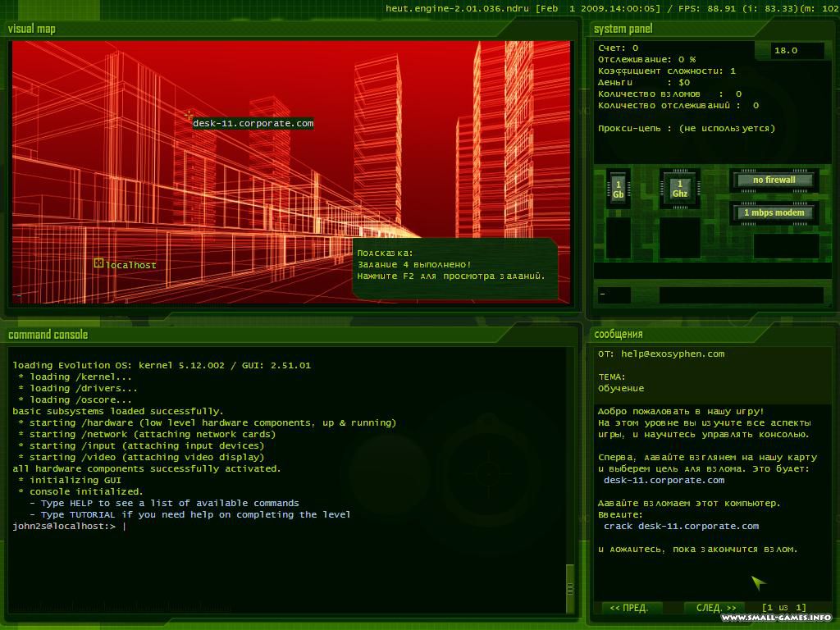Click the Коэффициент сложности: 1 line
Viewport: 840px width, 630px height.
[667, 71]
